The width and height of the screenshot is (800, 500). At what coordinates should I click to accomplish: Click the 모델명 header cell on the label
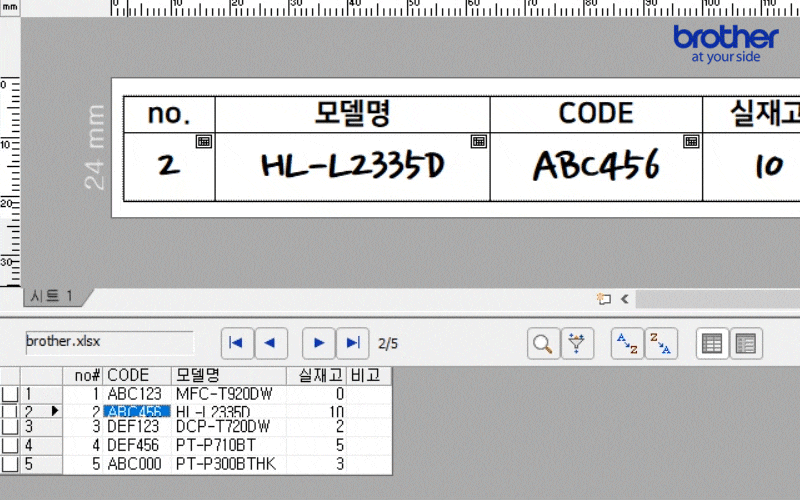[353, 114]
